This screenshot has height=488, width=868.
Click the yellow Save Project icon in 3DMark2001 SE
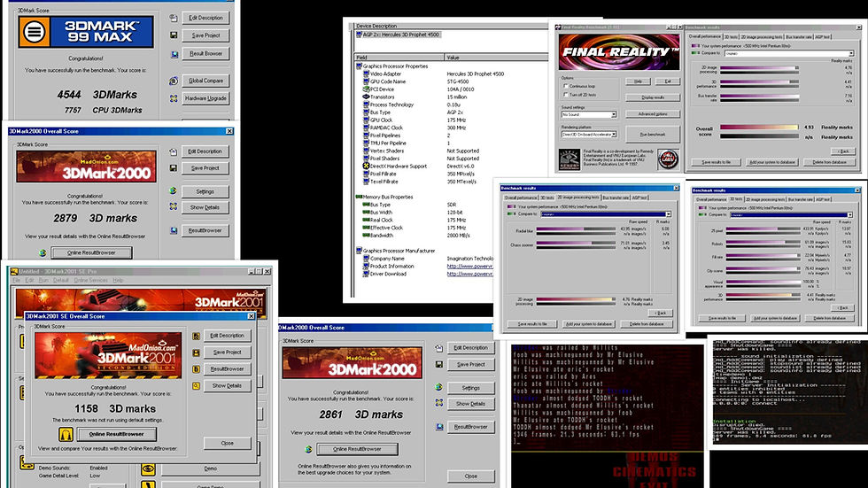click(196, 352)
